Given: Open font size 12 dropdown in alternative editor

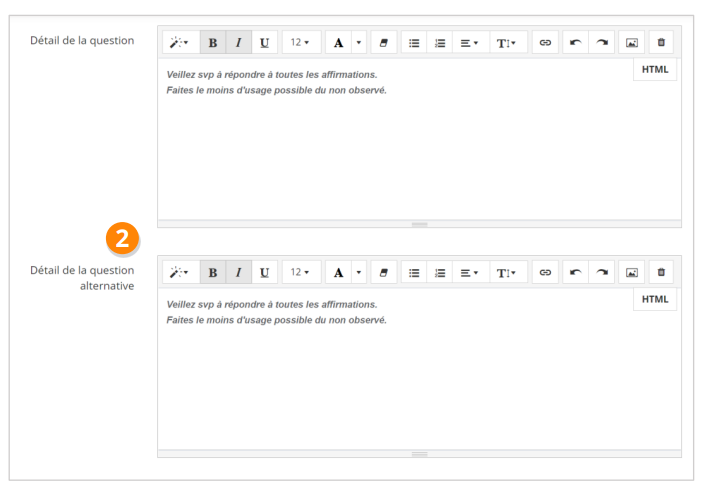Looking at the screenshot, I should coord(299,272).
